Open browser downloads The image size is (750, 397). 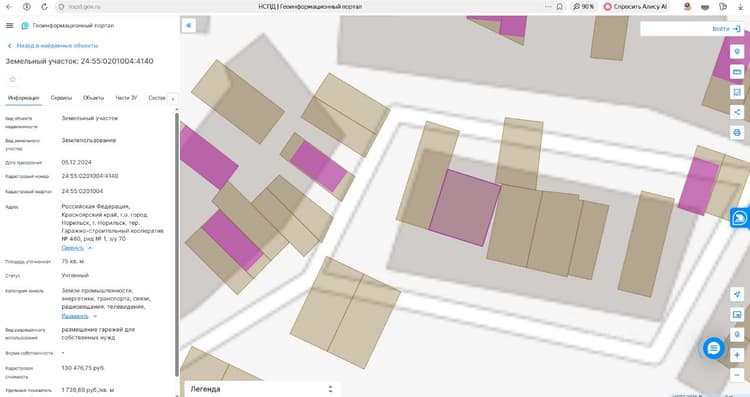[x=740, y=7]
